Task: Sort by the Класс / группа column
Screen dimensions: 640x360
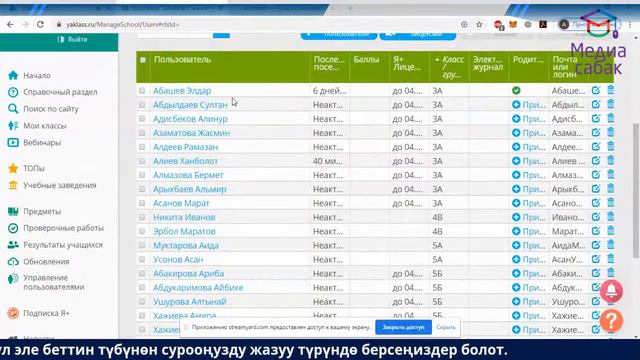Action: [449, 67]
